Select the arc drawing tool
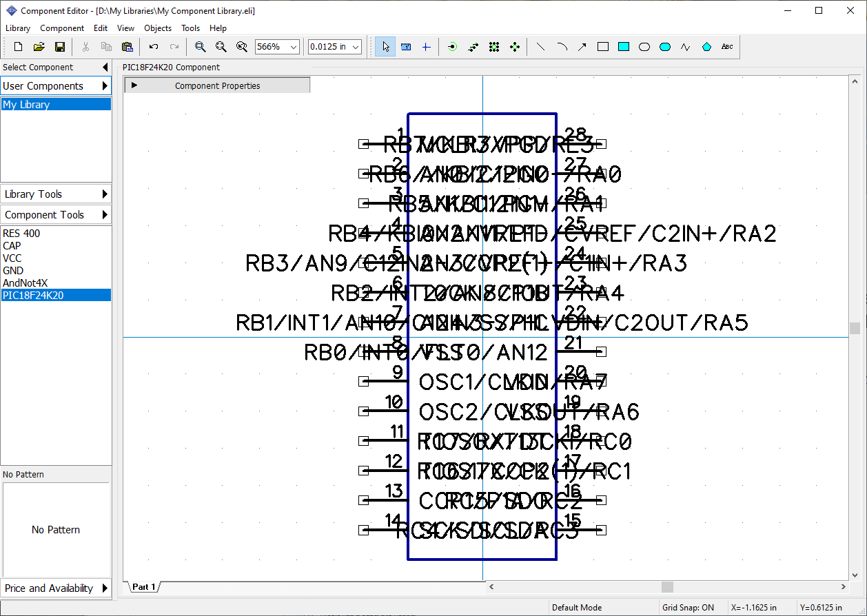 562,47
